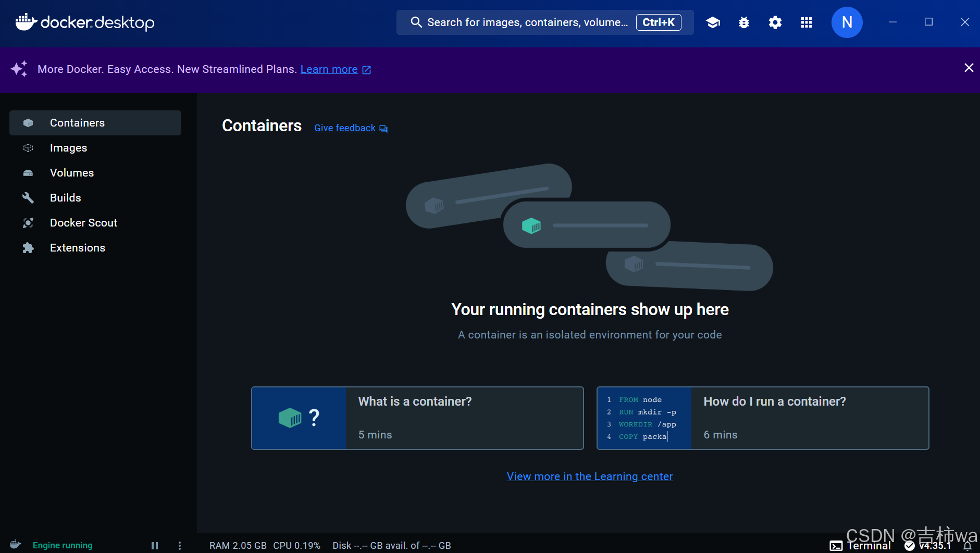Click the 5 mins duration text
This screenshot has height=553, width=980.
coord(375,435)
